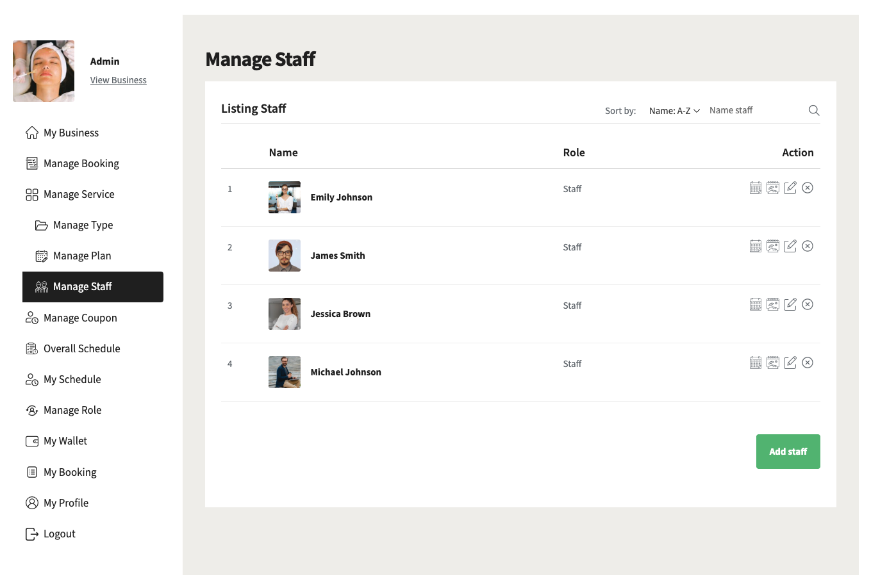Open the Manage Plan menu entry
This screenshot has width=871, height=588.
82,256
